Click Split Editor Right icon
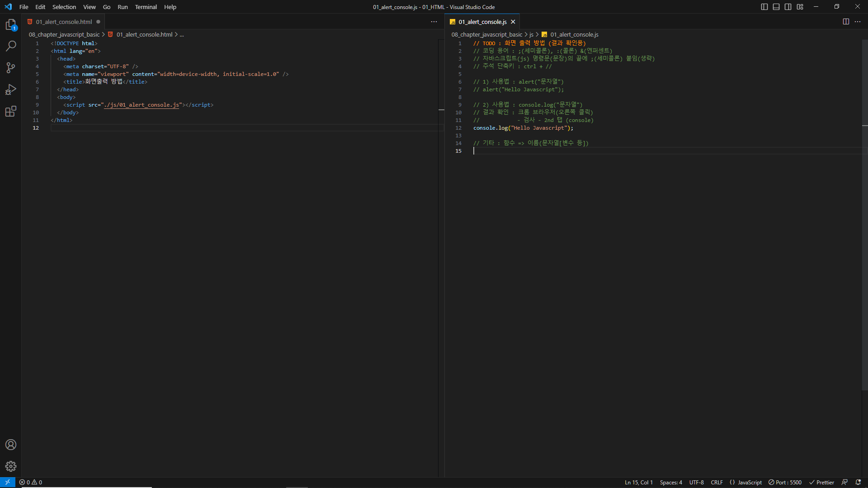 tap(846, 22)
